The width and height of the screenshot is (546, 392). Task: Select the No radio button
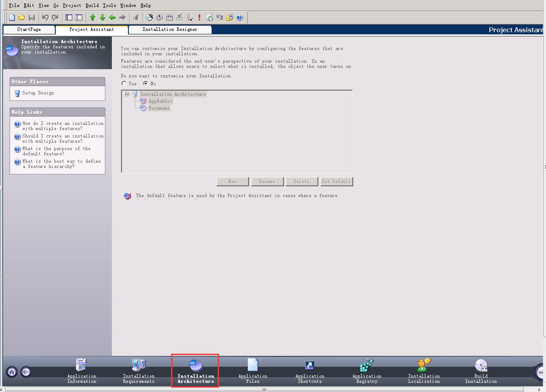coord(146,84)
